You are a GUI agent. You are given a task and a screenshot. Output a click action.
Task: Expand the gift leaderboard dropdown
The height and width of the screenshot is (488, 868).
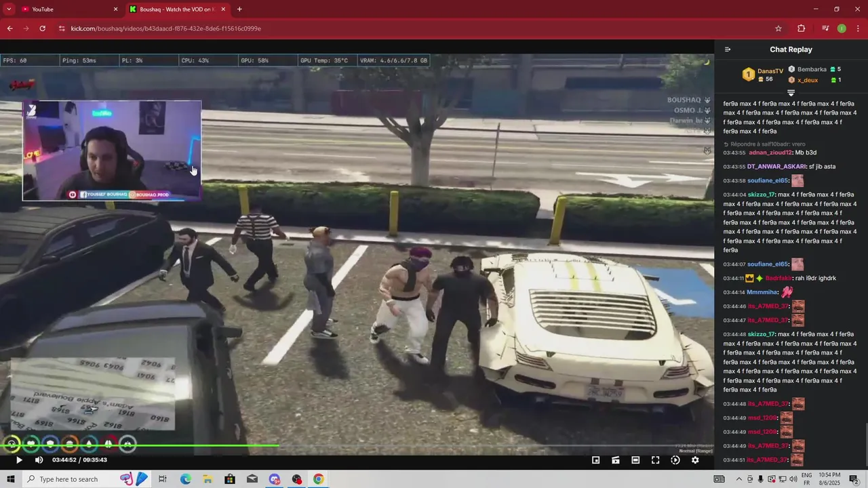coord(791,93)
